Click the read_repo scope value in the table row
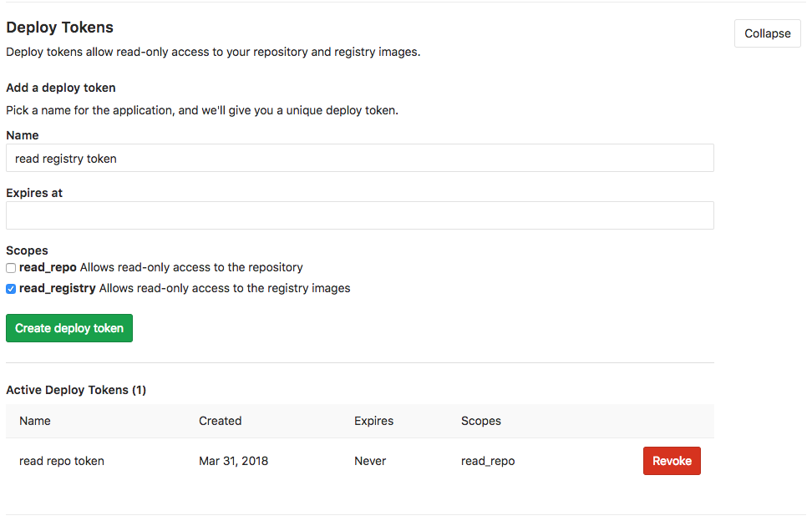 488,461
